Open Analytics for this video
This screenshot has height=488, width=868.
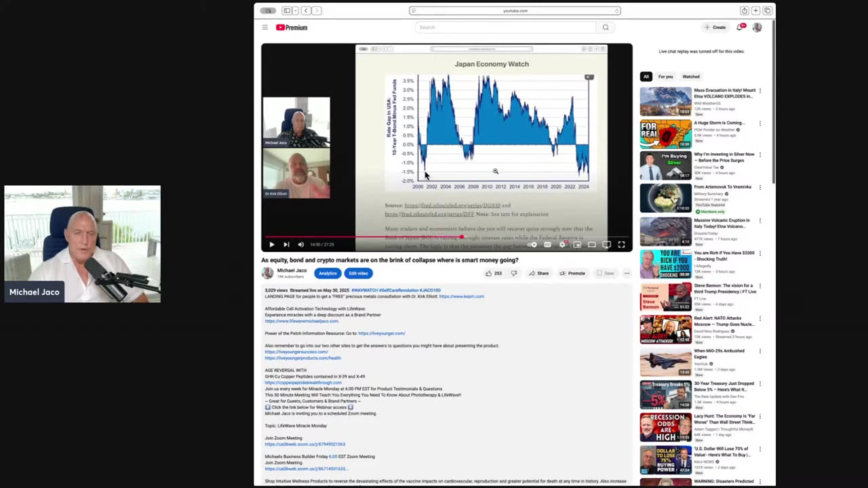(328, 273)
